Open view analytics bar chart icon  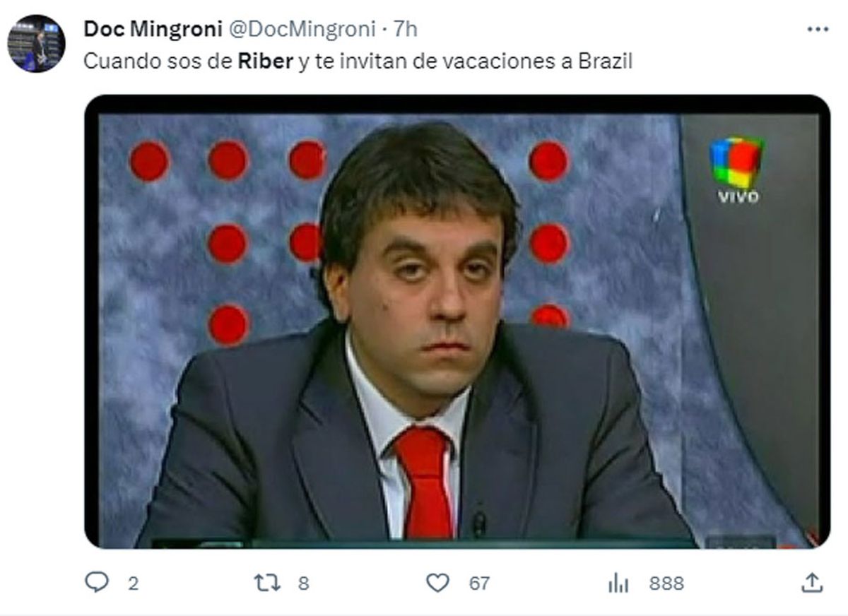[x=618, y=583]
